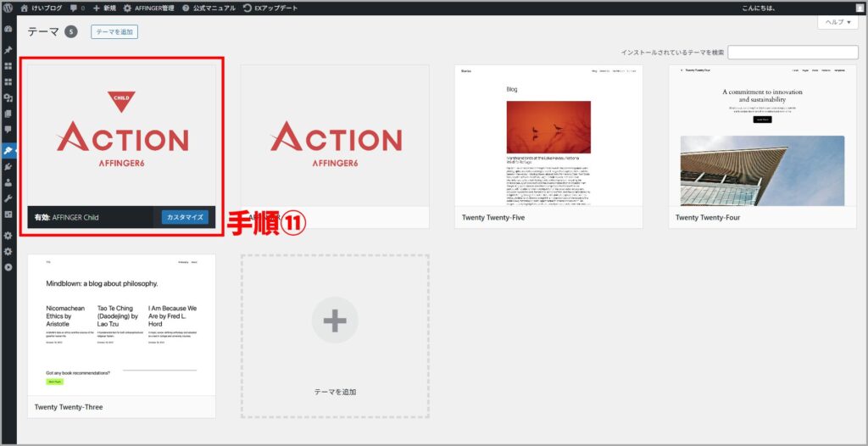This screenshot has width=868, height=446.
Task: Collapse the sidebar menu using bottom arrow icon
Action: (8, 267)
